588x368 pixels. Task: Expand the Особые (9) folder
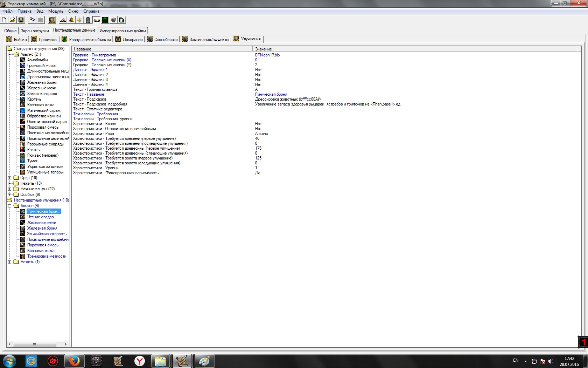[10, 195]
